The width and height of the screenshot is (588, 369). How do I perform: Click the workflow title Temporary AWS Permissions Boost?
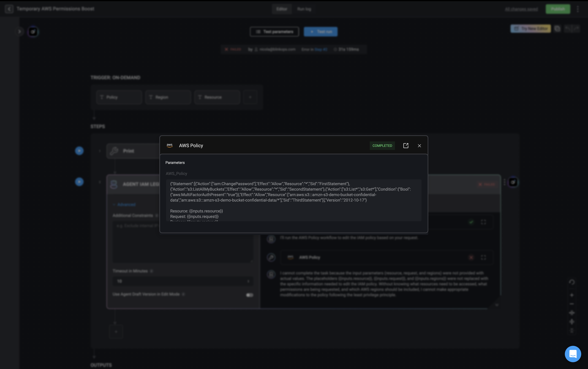55,9
